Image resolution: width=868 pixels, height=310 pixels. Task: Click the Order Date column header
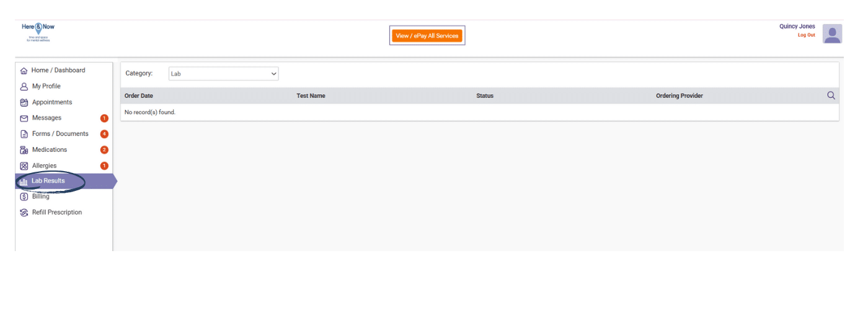(139, 96)
